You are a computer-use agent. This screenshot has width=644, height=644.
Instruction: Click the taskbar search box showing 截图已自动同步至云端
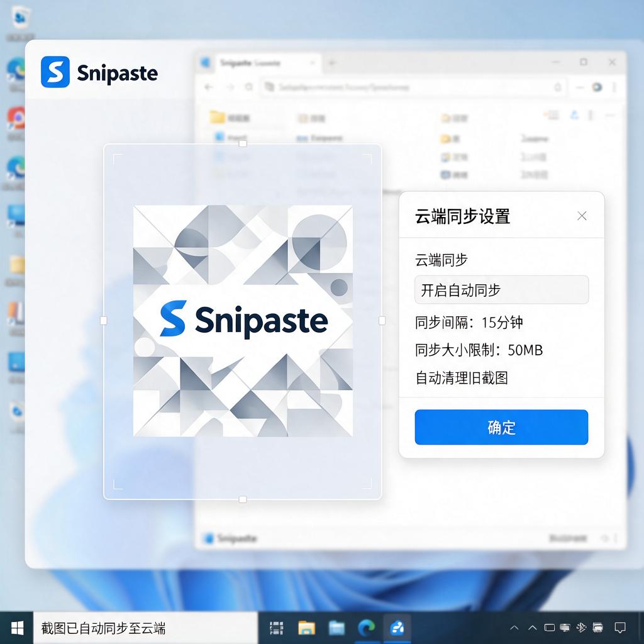click(145, 628)
